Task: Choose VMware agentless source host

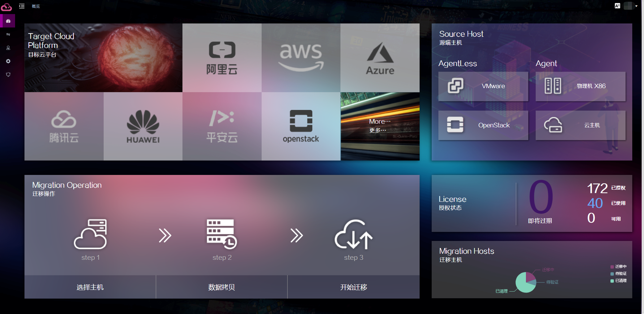Action: point(483,86)
